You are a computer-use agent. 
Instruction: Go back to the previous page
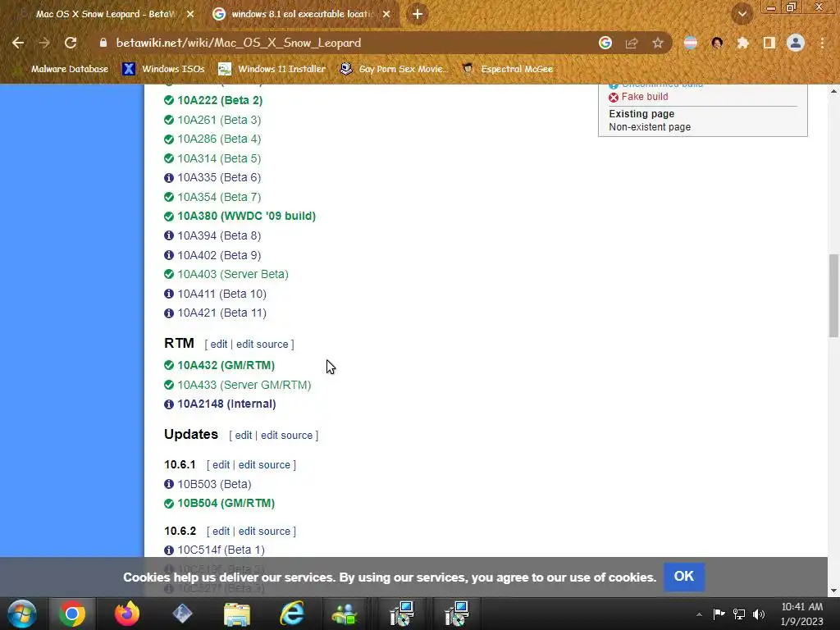pos(18,43)
